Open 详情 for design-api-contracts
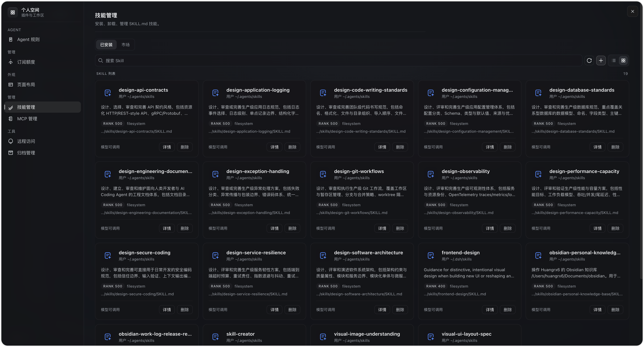This screenshot has height=347, width=644. coord(167,147)
